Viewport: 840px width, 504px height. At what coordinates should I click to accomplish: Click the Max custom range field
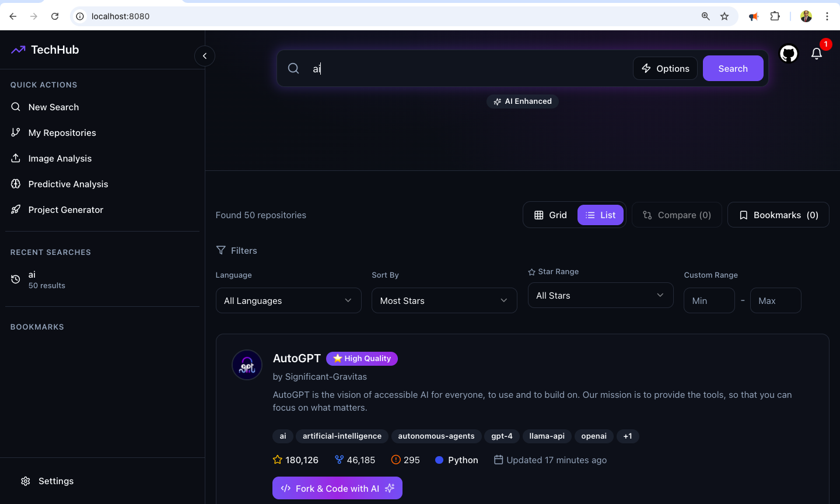(x=776, y=300)
